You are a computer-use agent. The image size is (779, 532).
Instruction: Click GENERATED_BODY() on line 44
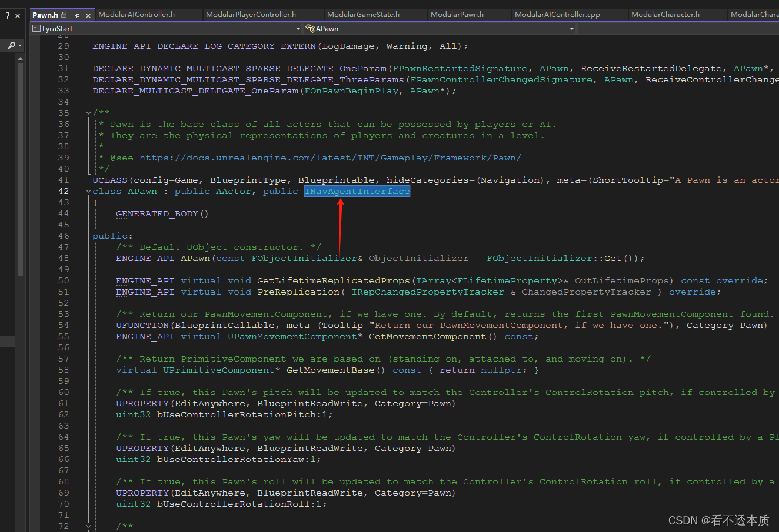(162, 213)
